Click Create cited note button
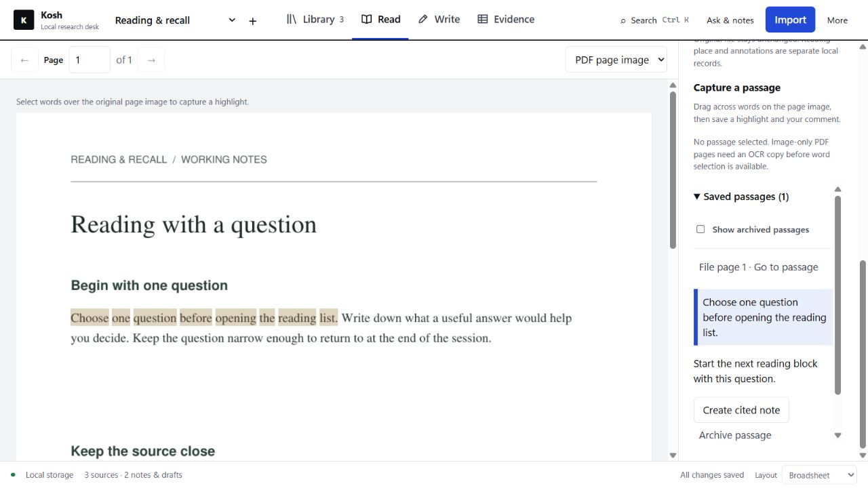This screenshot has height=488, width=868. [741, 410]
